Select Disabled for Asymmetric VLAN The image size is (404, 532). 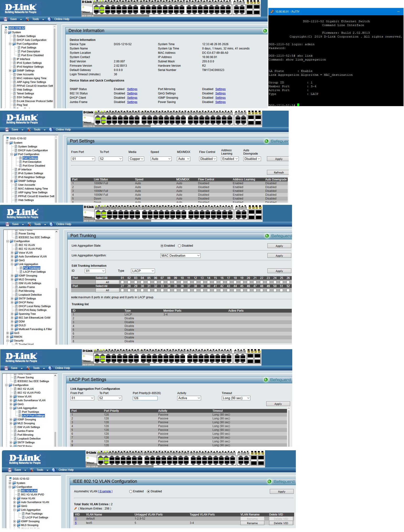148,492
